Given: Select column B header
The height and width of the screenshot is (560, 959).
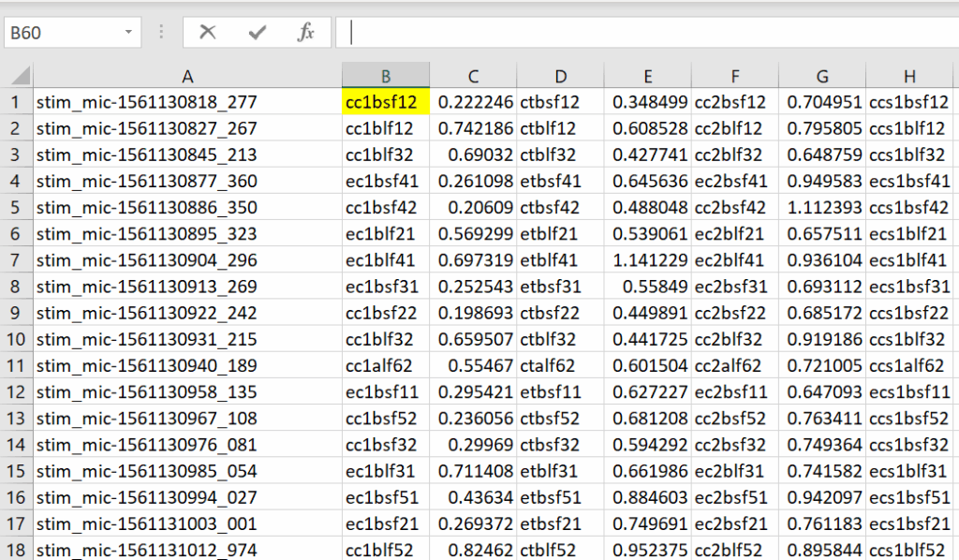Looking at the screenshot, I should (386, 76).
